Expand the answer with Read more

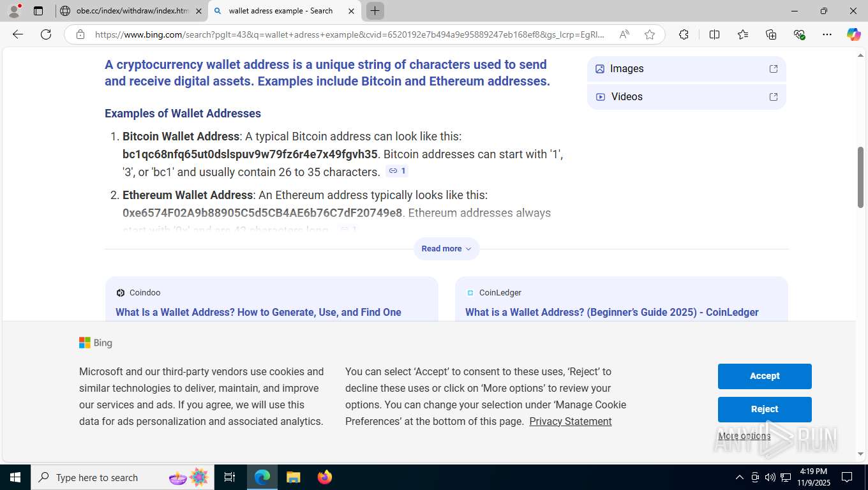click(446, 249)
